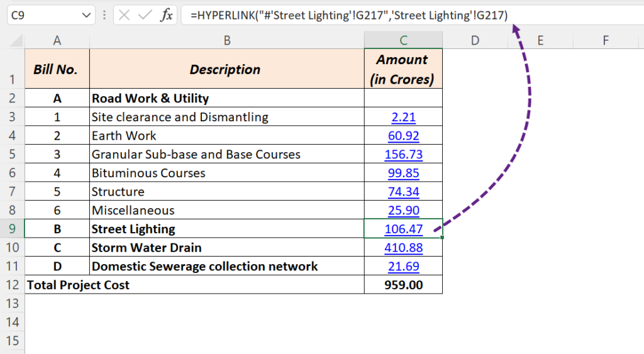Select column D header
644x354 pixels.
[x=475, y=40]
